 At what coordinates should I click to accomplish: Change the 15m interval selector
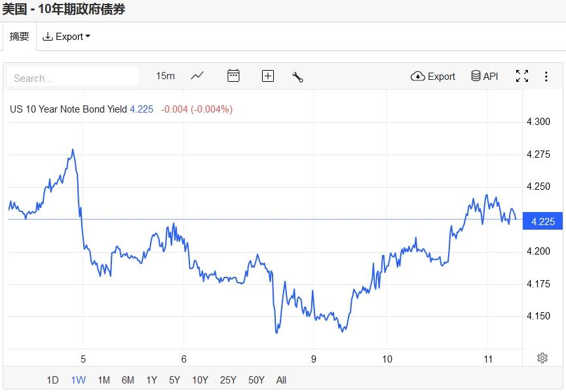(x=165, y=76)
